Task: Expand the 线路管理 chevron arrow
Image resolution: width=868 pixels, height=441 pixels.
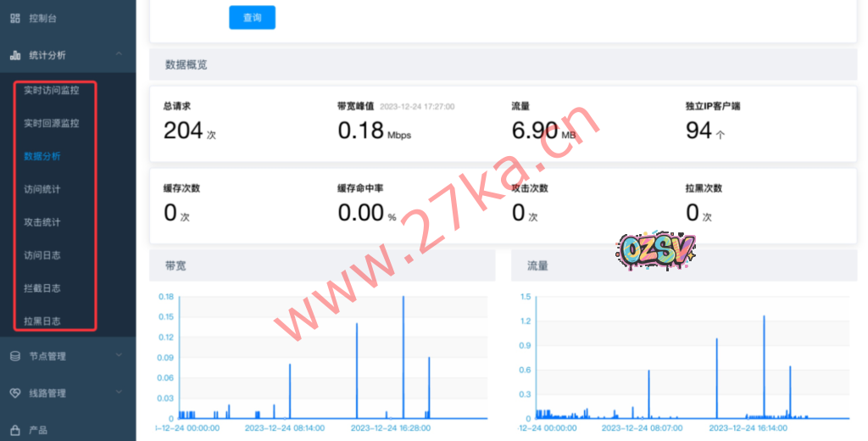Action: coord(119,394)
